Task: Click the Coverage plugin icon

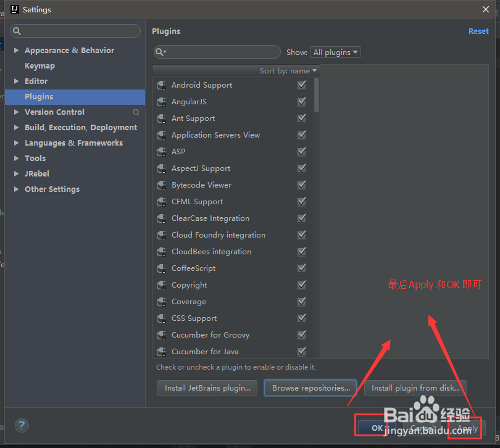Action: point(161,302)
